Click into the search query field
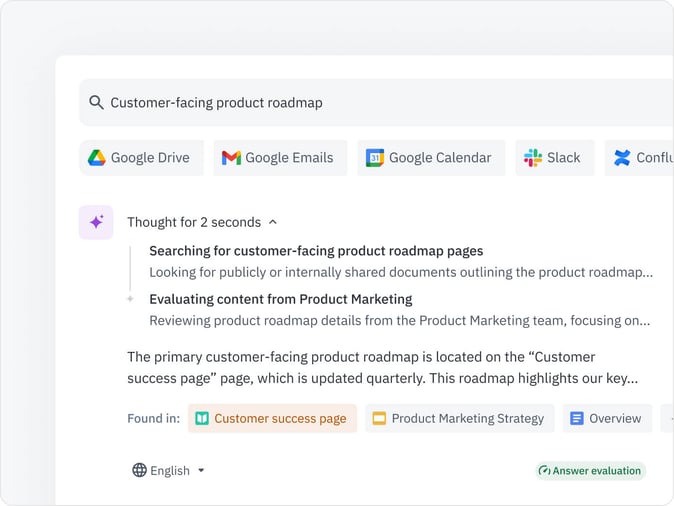Image resolution: width=674 pixels, height=506 pixels. [380, 103]
